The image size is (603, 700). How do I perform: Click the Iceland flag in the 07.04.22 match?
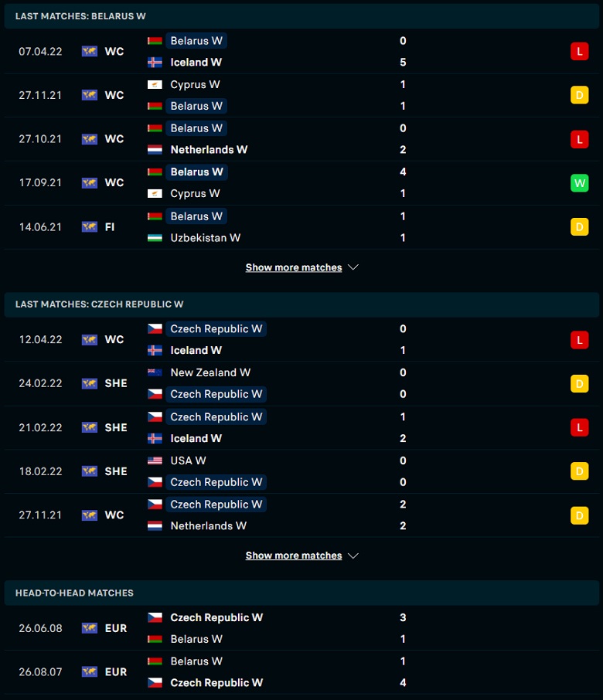click(155, 62)
